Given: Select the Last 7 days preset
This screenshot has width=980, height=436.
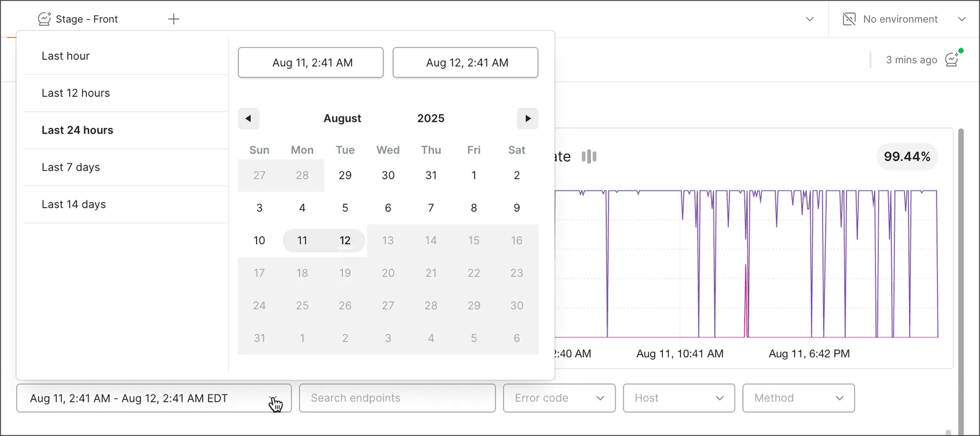Looking at the screenshot, I should pos(126,167).
